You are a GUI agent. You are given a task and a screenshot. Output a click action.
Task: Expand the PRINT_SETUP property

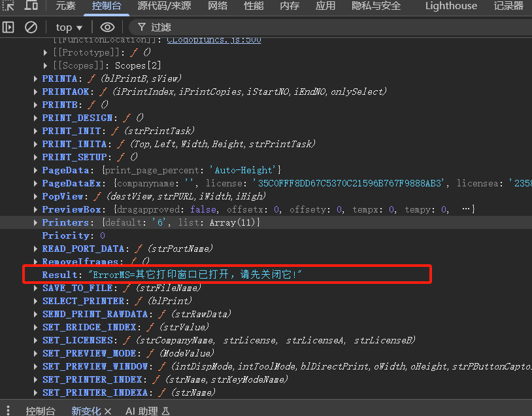tap(36, 157)
